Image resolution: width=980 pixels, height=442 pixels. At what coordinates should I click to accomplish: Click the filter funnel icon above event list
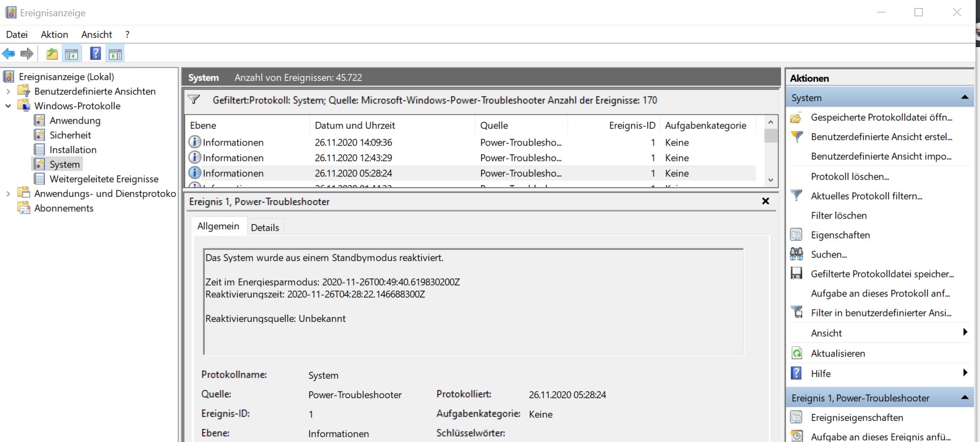point(194,100)
